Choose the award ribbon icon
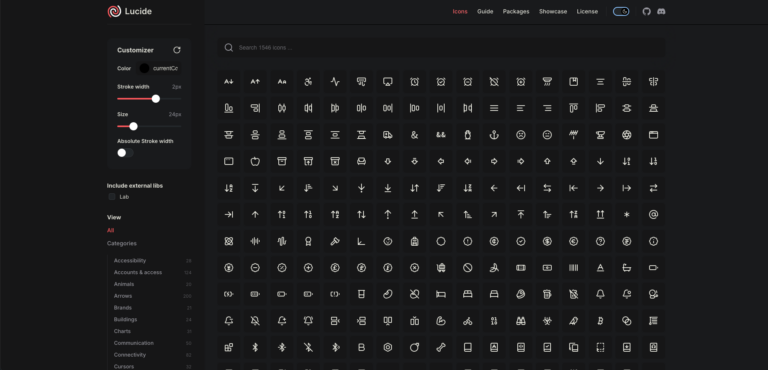This screenshot has width=768, height=370. pyautogui.click(x=308, y=241)
